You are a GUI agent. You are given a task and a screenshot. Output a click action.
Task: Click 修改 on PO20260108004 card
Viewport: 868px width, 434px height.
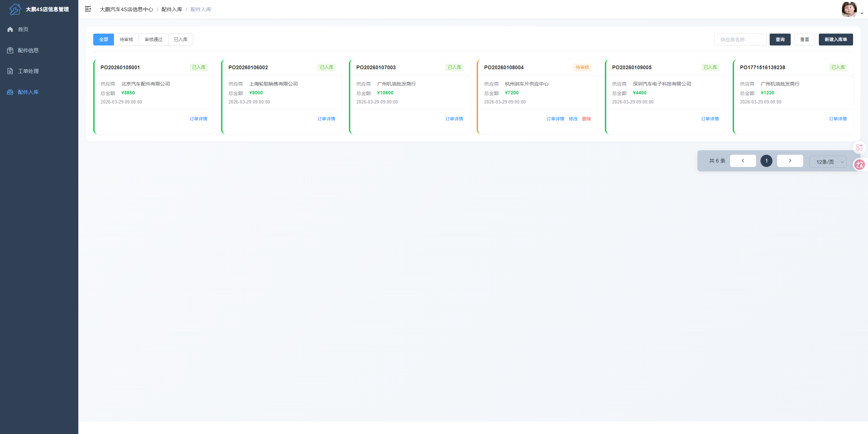point(573,119)
